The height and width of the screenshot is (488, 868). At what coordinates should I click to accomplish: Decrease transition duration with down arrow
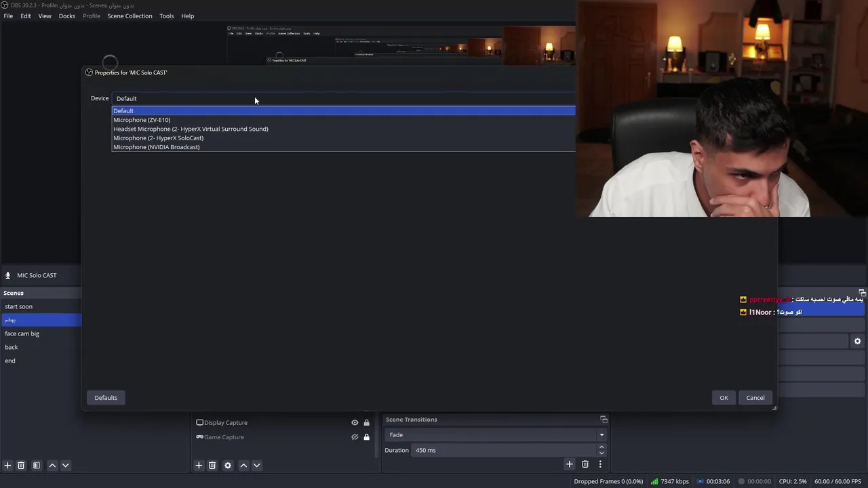pyautogui.click(x=601, y=453)
